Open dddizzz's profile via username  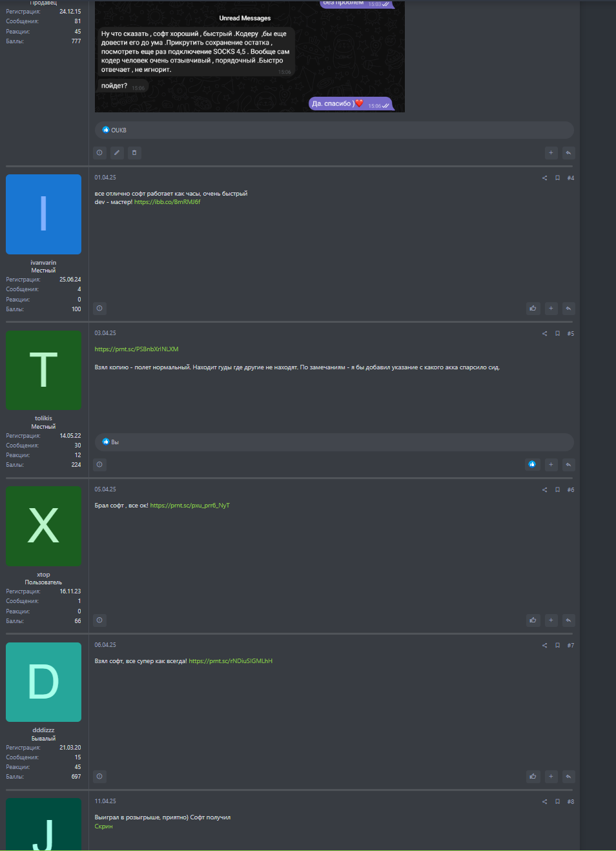pyautogui.click(x=43, y=730)
